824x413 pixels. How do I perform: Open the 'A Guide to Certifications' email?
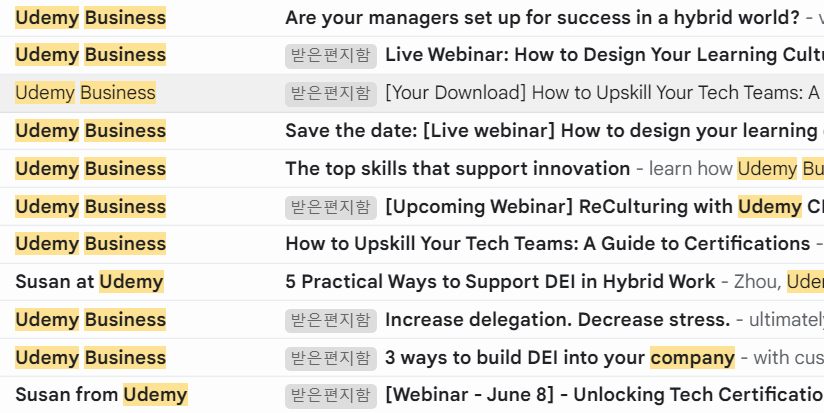[547, 244]
